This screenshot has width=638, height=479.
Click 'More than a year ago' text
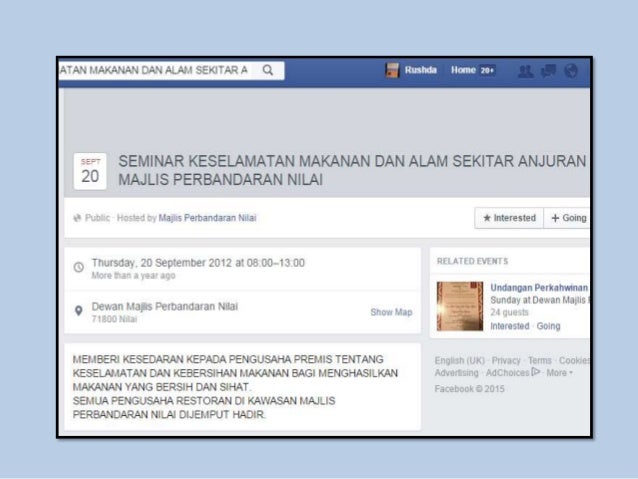click(x=133, y=276)
